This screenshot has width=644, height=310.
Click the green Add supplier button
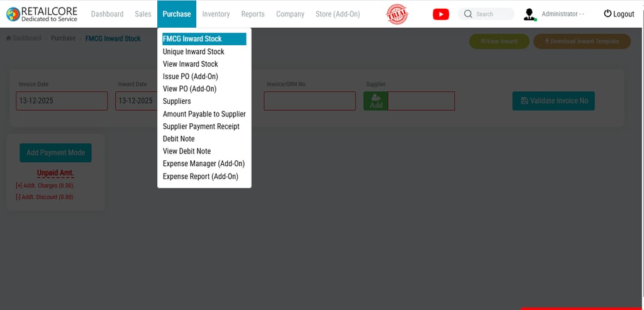point(376,101)
